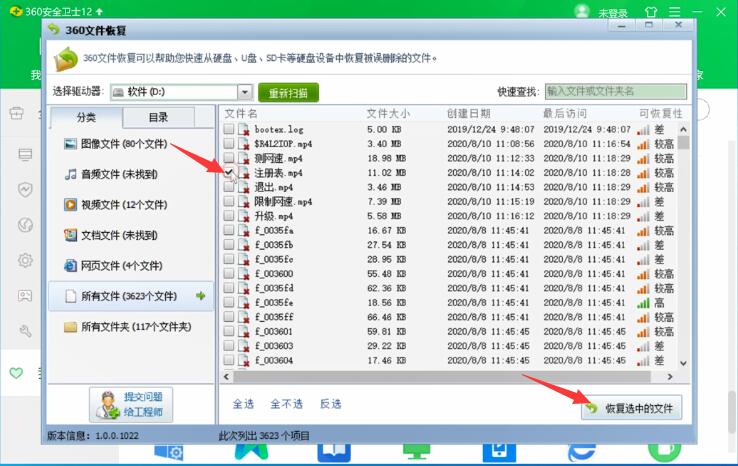738x466 pixels.
Task: Click the wrench tool icon in sidebar
Action: tap(25, 331)
